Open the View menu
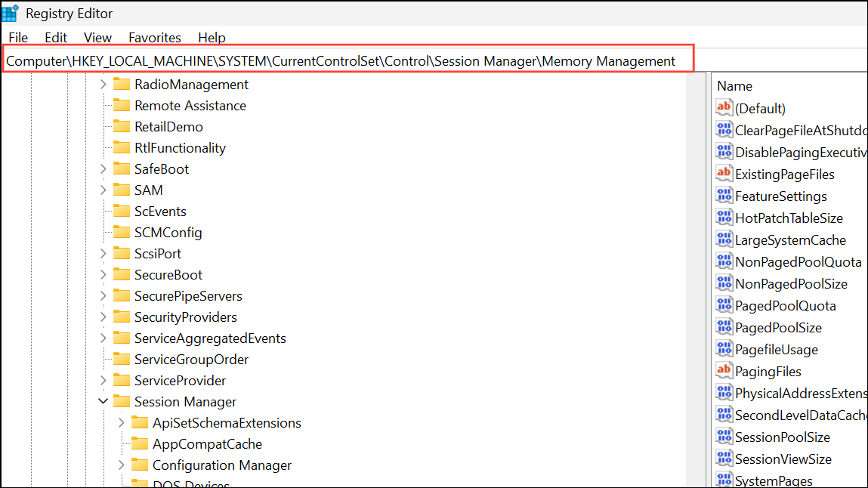Screen dimensions: 868x488 [97, 37]
